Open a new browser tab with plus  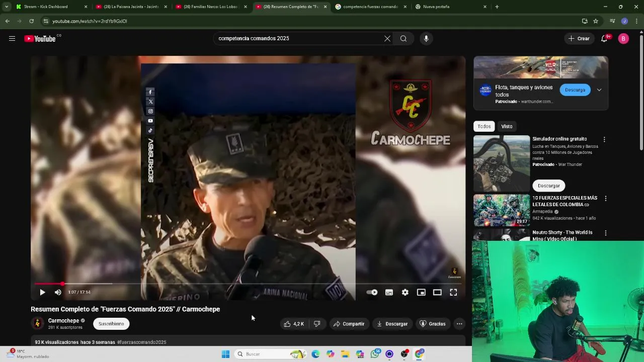(497, 7)
